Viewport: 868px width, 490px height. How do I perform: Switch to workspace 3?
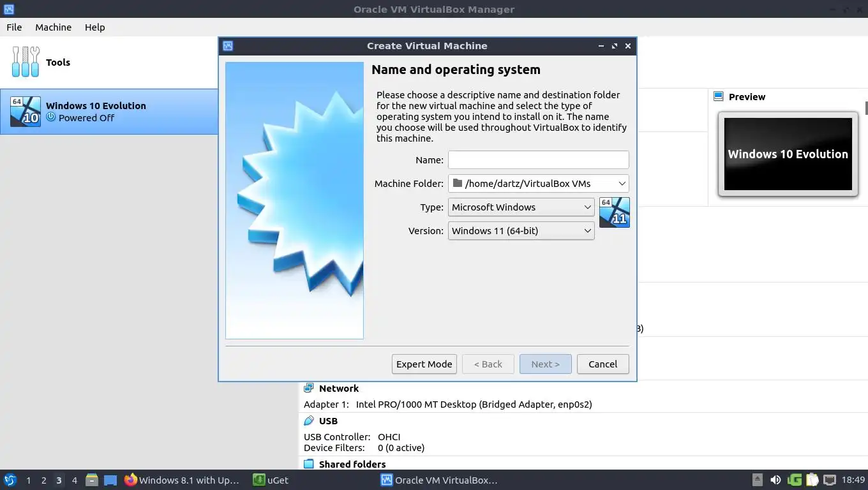pos(59,480)
